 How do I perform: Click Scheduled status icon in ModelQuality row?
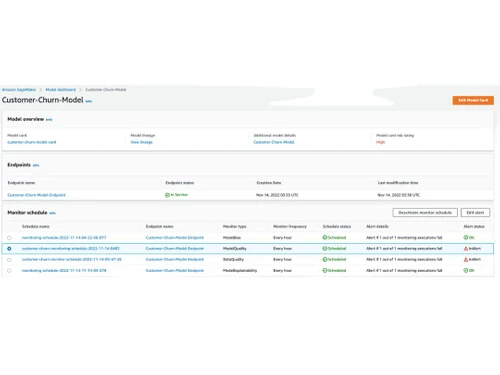click(x=325, y=249)
